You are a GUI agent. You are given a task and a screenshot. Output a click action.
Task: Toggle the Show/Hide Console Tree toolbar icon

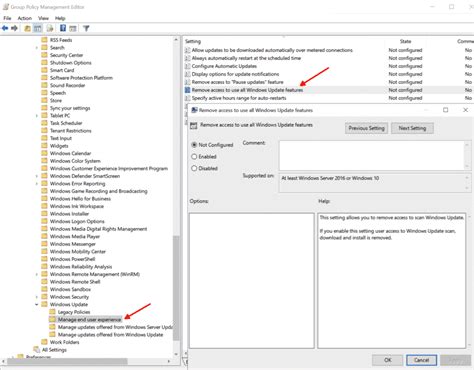point(38,29)
